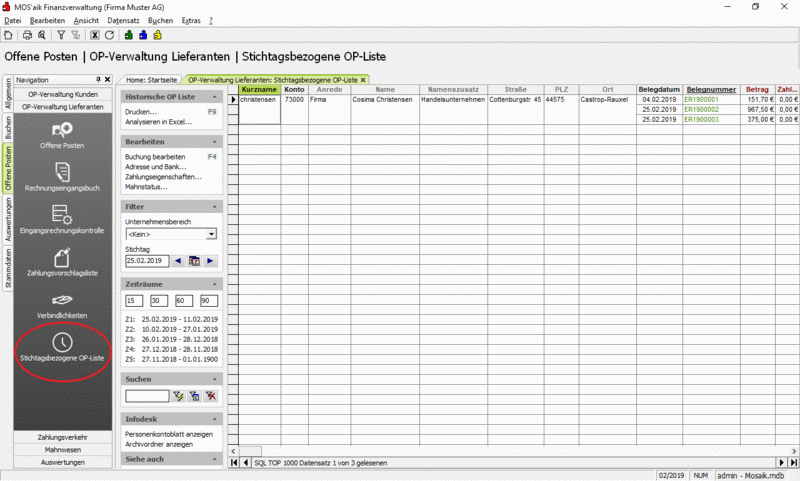Viewport: 800px width, 481px height.
Task: Click the yellow puzzle-piece toolbar icon
Action: pyautogui.click(x=157, y=35)
